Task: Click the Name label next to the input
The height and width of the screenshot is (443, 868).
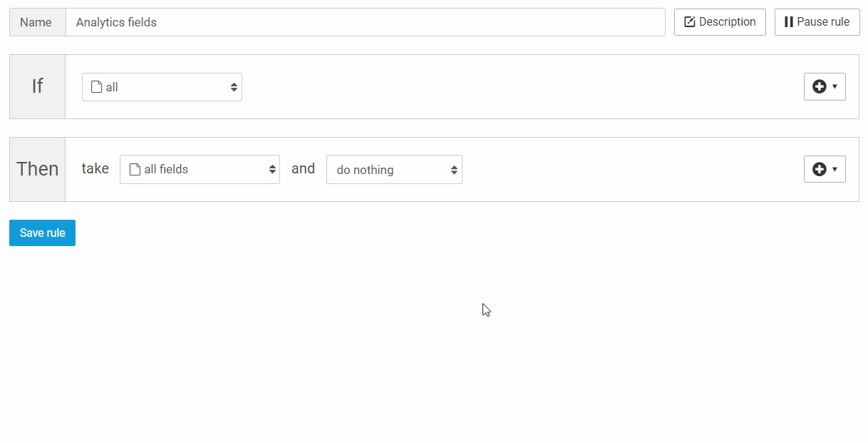Action: click(x=36, y=22)
